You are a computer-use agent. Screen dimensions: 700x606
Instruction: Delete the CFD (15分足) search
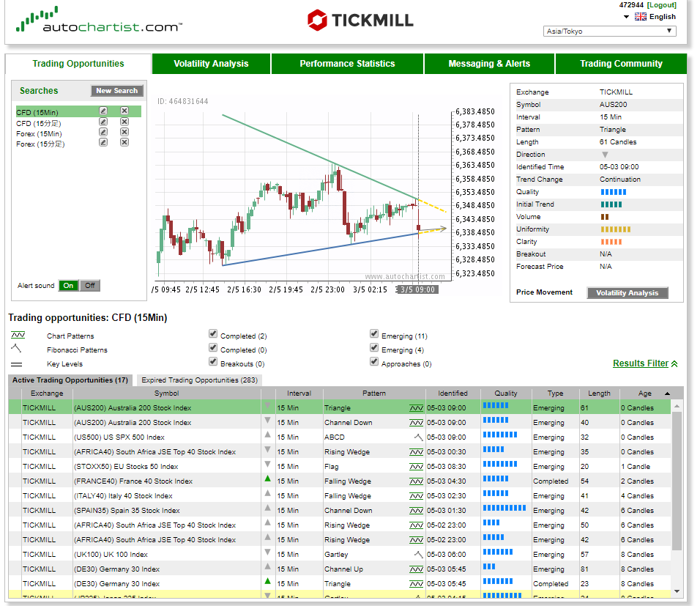pos(124,122)
